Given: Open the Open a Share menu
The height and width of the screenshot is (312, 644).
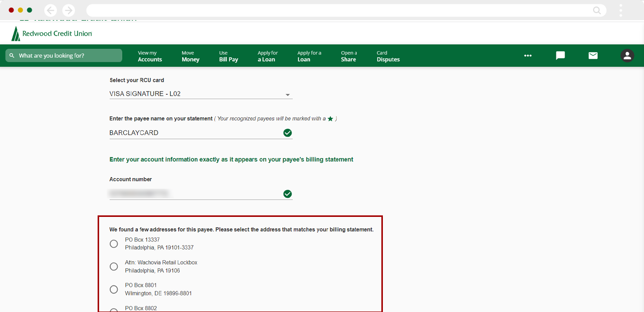Looking at the screenshot, I should pyautogui.click(x=349, y=56).
